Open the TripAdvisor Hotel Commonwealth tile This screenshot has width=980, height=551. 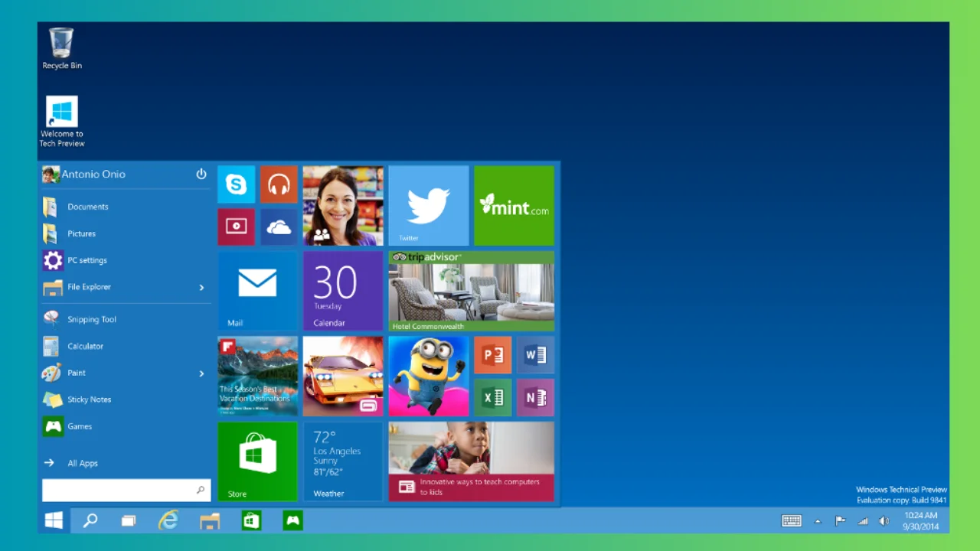pos(472,291)
